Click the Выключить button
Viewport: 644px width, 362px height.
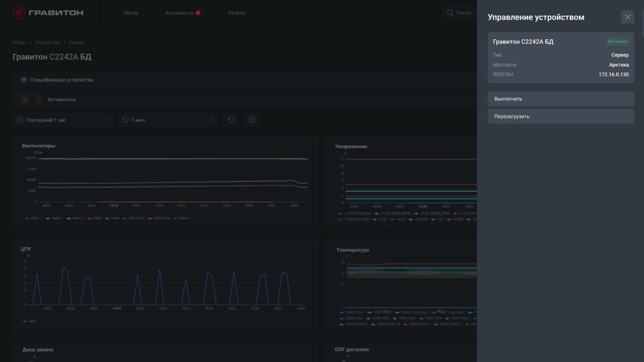(560, 99)
